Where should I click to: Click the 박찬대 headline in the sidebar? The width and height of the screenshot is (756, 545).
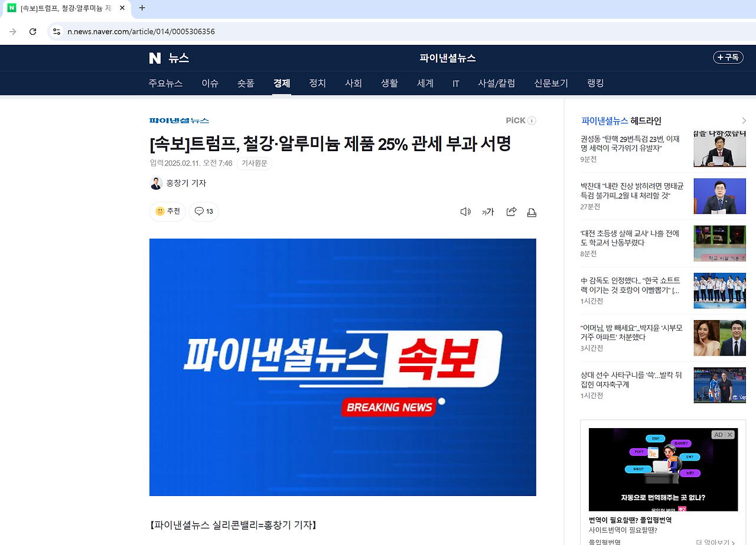pos(633,190)
